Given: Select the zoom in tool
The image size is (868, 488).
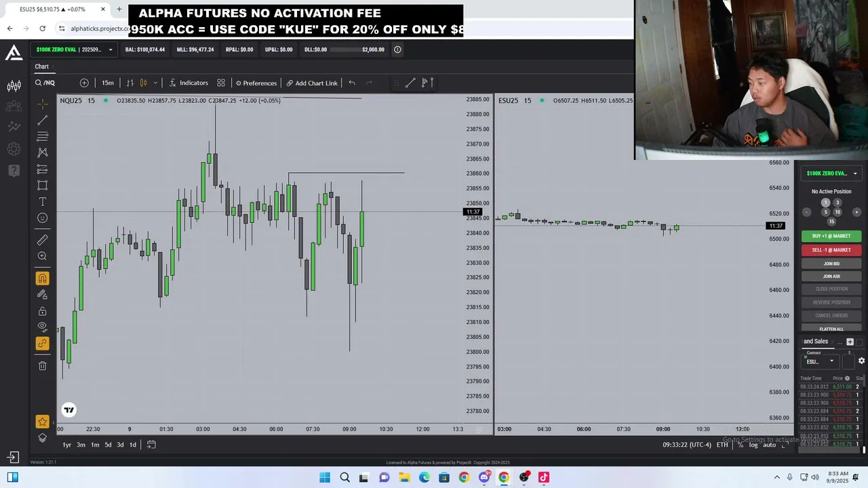Looking at the screenshot, I should click(x=42, y=256).
